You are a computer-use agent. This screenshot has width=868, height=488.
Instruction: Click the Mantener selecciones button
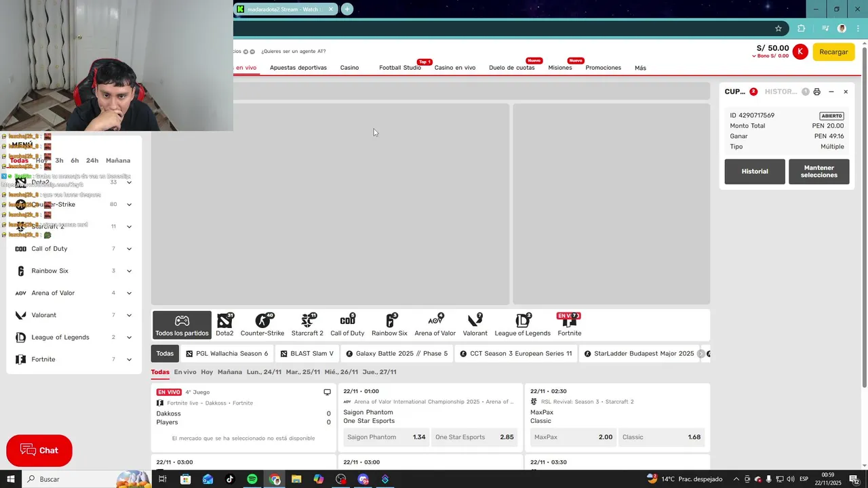[819, 171]
